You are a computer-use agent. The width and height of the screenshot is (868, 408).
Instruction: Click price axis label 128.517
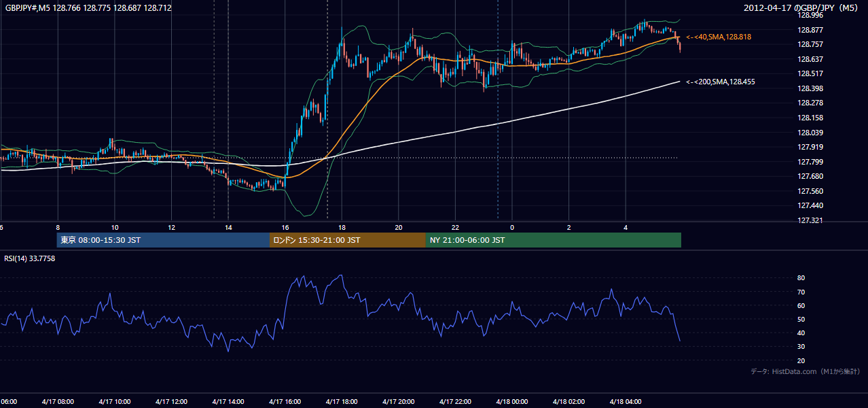(x=810, y=73)
